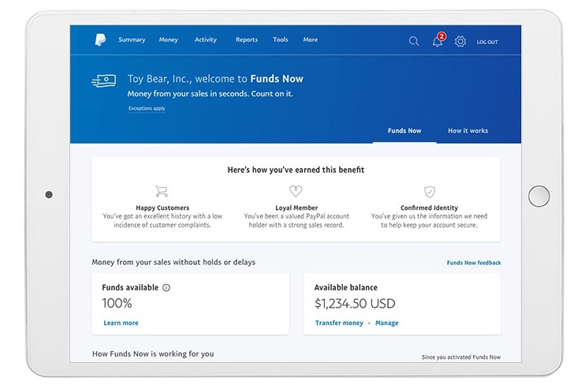The height and width of the screenshot is (392, 585).
Task: Click the Manage link
Action: point(387,323)
